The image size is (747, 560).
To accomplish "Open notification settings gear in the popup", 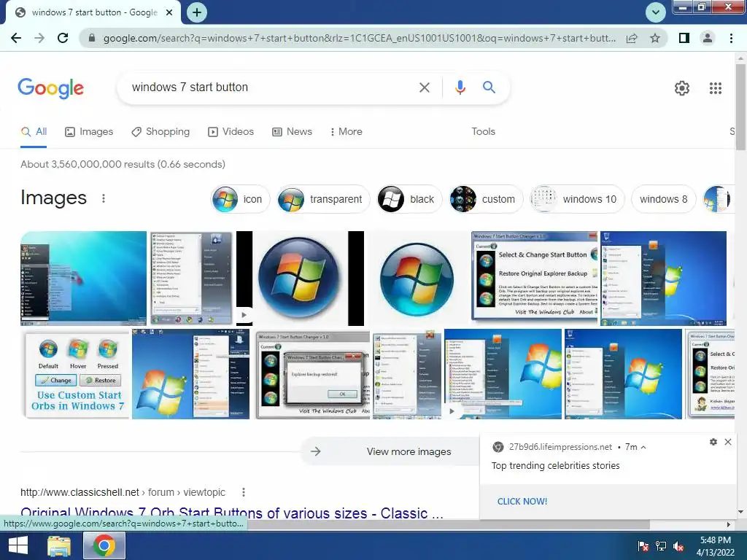I will click(713, 442).
